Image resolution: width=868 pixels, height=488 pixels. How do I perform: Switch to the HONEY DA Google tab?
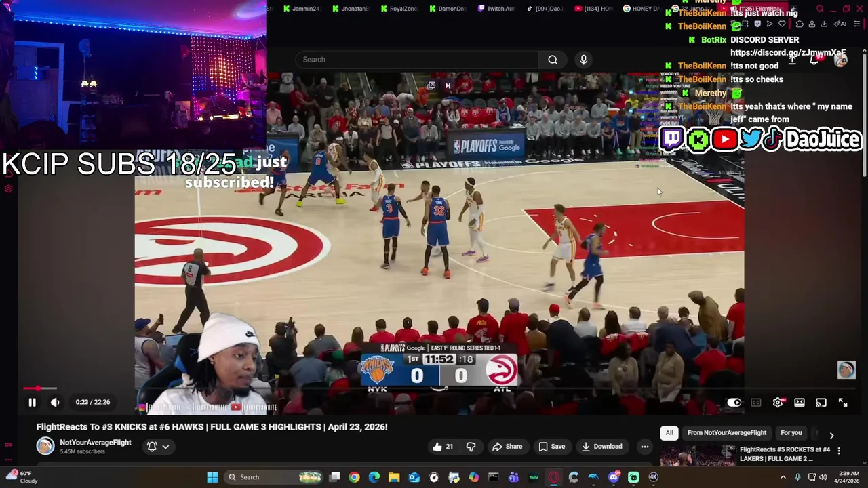tap(642, 9)
